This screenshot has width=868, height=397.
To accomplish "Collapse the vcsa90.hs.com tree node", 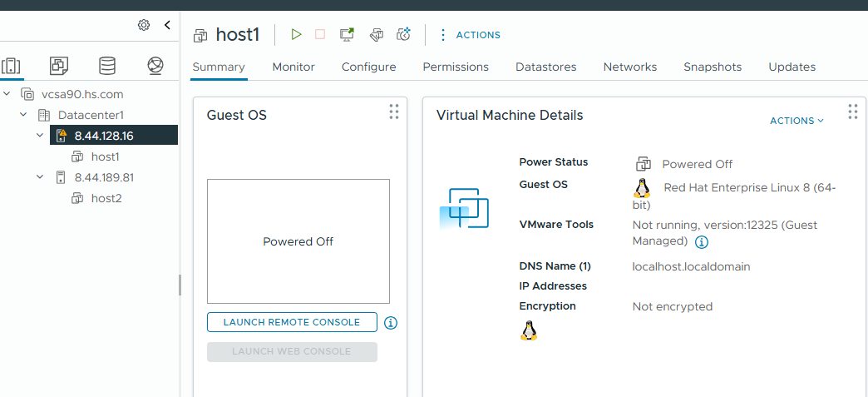I will 7,94.
